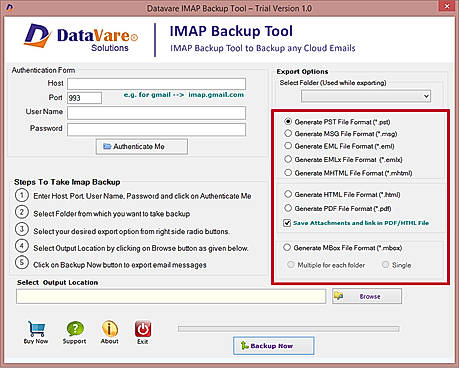Click the Authenticate Me button
Screen dimensions: 459x368
click(142, 146)
